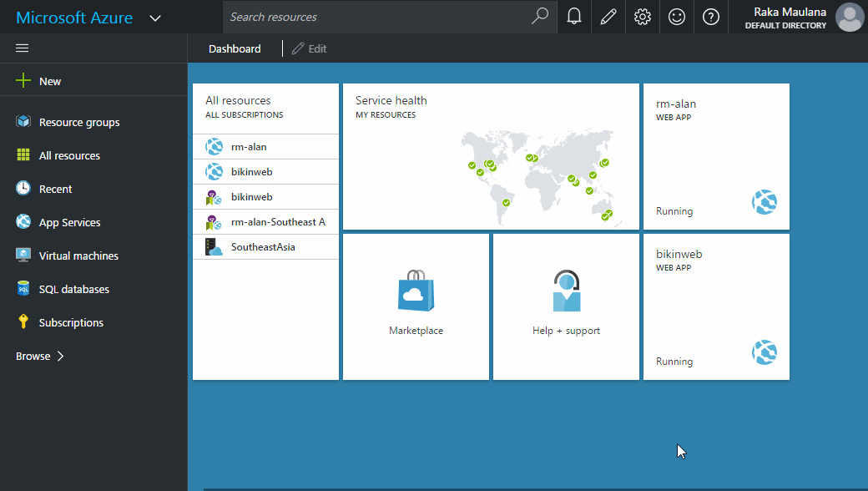Image resolution: width=868 pixels, height=491 pixels.
Task: Click the search magnifier icon
Action: (540, 16)
